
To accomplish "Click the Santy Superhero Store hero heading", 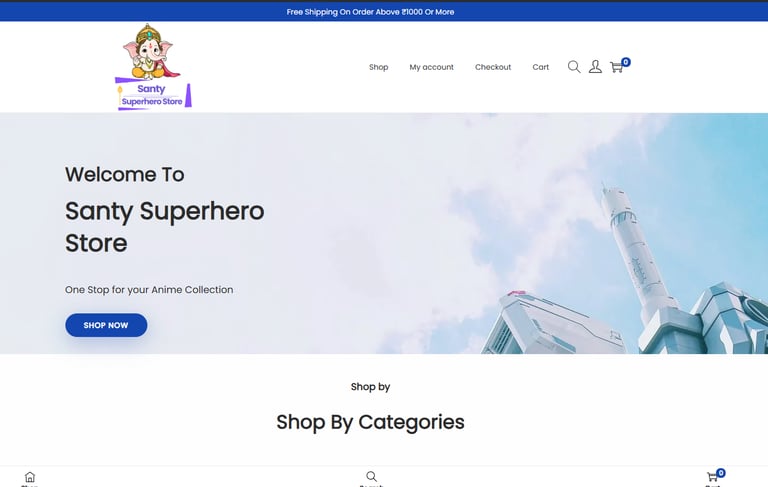I will (165, 227).
